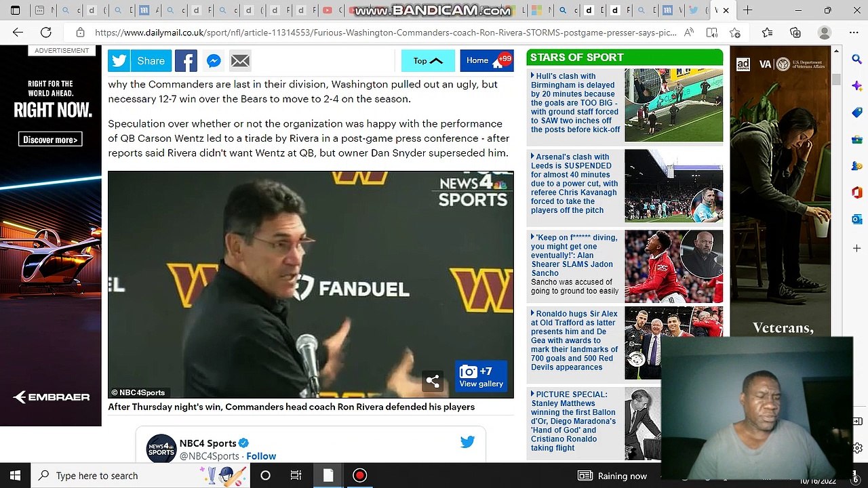Click Arsenal Leeds match thumbnail
The image size is (868, 488).
click(x=673, y=186)
